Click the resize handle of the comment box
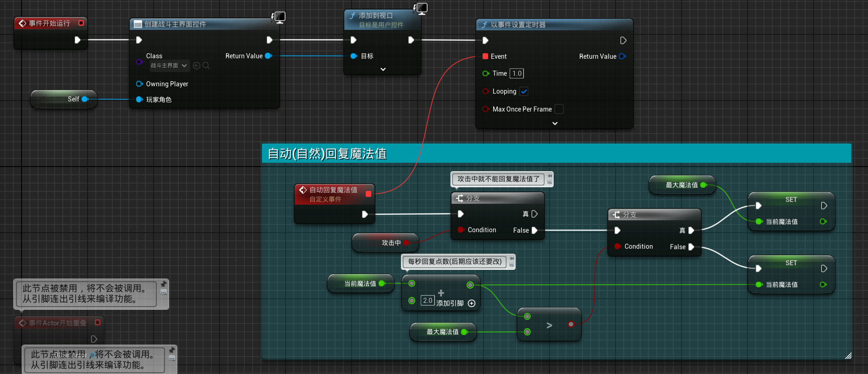The height and width of the screenshot is (374, 868). pyautogui.click(x=848, y=356)
